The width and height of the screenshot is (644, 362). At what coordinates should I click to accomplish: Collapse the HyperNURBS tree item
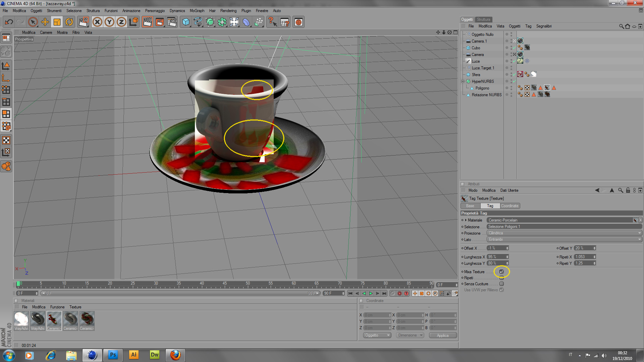point(463,81)
